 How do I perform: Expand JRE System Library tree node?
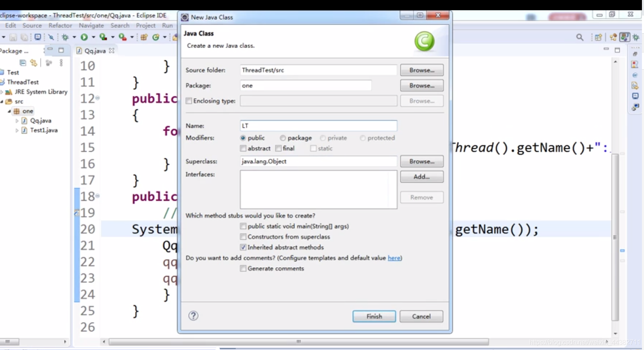[x=2, y=92]
